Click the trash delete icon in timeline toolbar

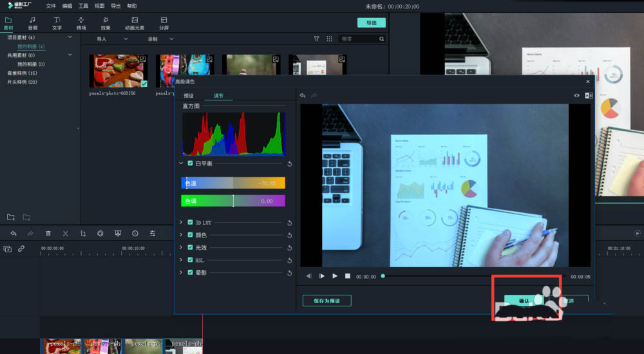tap(48, 233)
